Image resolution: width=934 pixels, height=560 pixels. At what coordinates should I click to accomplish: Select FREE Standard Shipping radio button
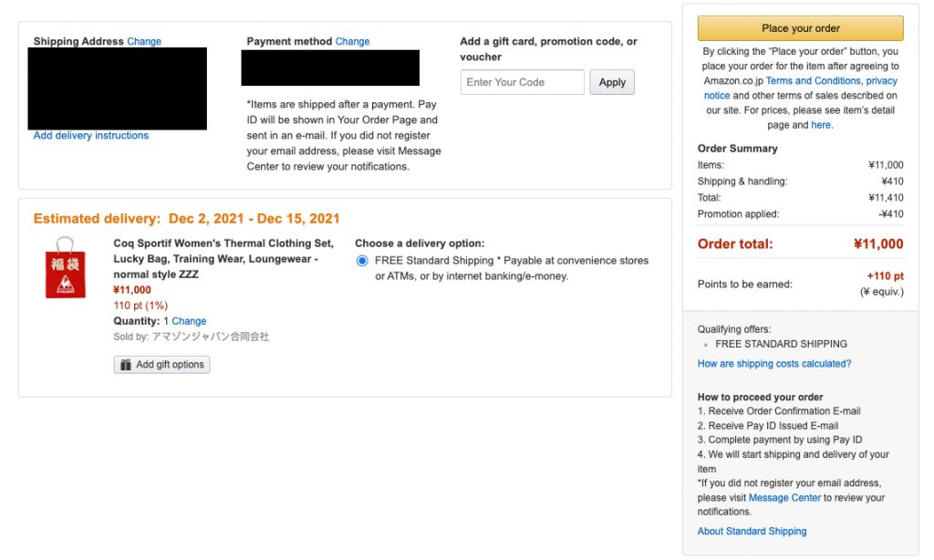click(362, 261)
